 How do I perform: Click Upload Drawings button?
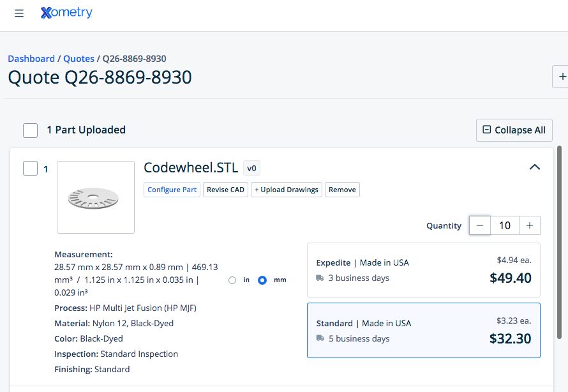287,190
